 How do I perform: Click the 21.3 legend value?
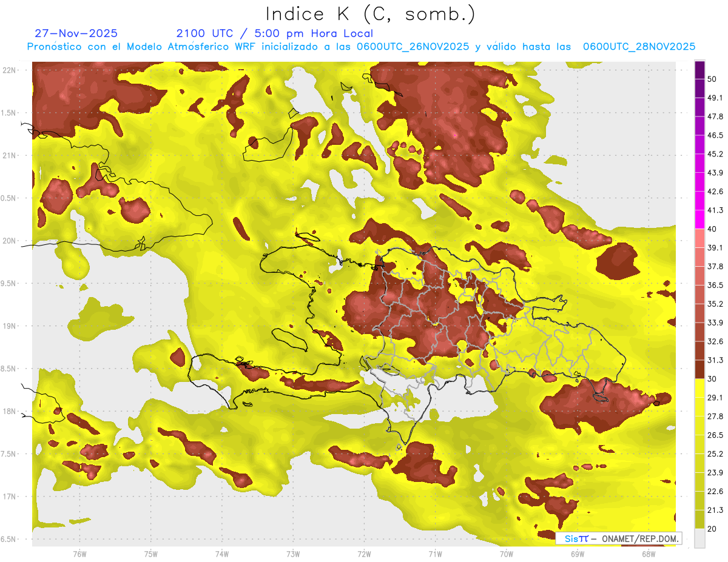[715, 510]
